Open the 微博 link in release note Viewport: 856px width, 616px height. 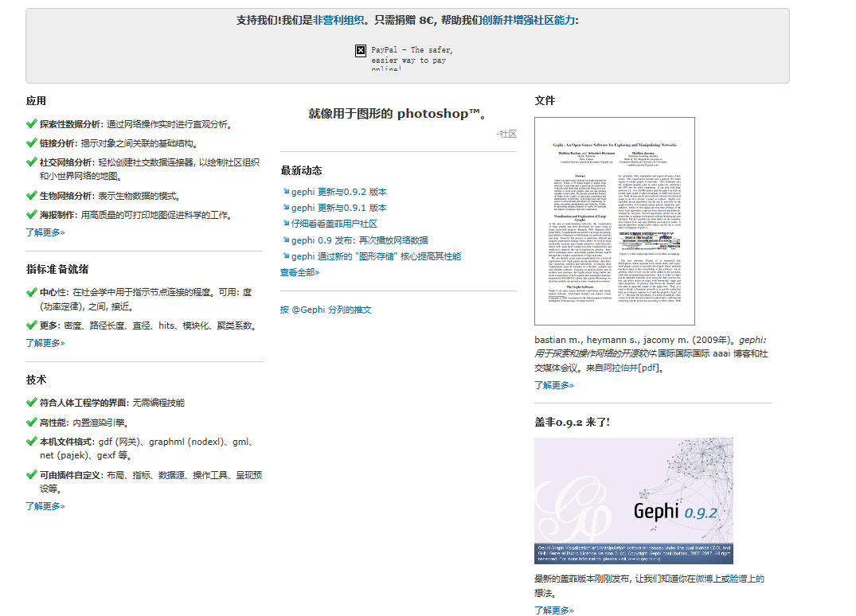(x=704, y=579)
